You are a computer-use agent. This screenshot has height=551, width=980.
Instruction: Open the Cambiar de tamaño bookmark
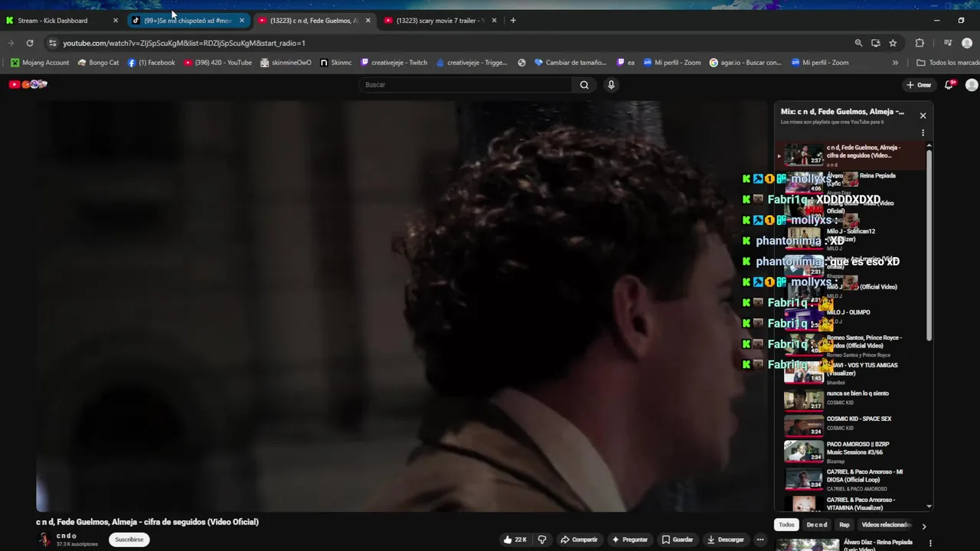point(570,63)
